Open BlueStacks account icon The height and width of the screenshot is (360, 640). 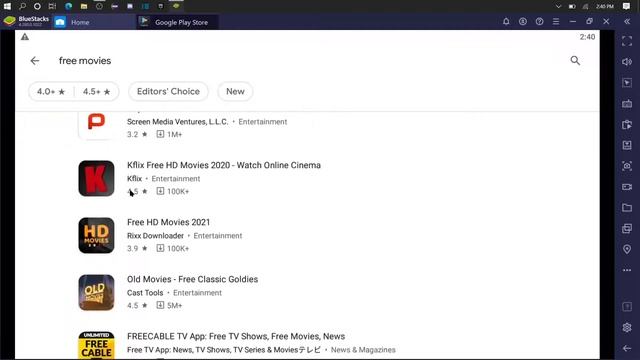click(x=523, y=22)
